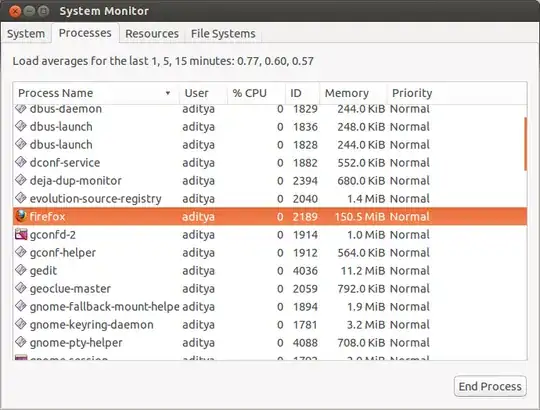Open the Resources tab

click(x=152, y=34)
